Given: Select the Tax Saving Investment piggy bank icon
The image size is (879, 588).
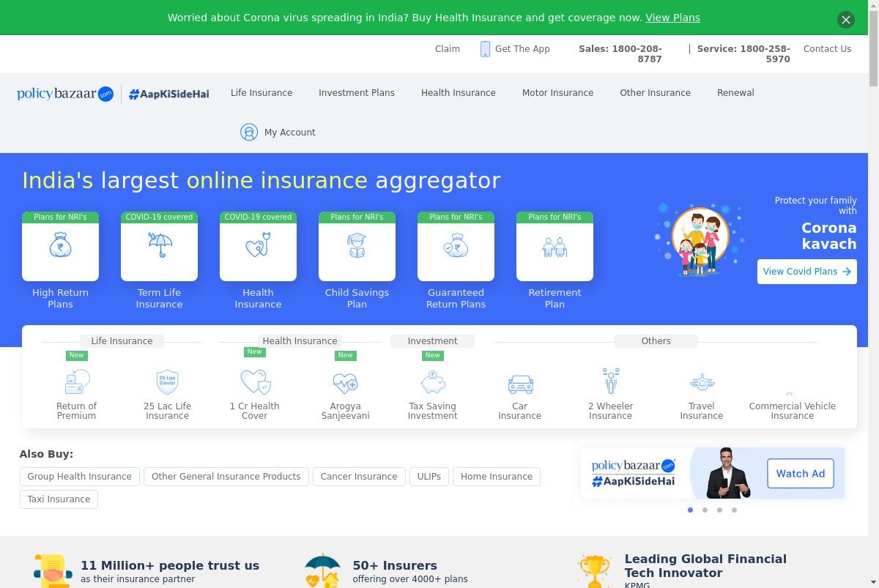Looking at the screenshot, I should pos(433,382).
